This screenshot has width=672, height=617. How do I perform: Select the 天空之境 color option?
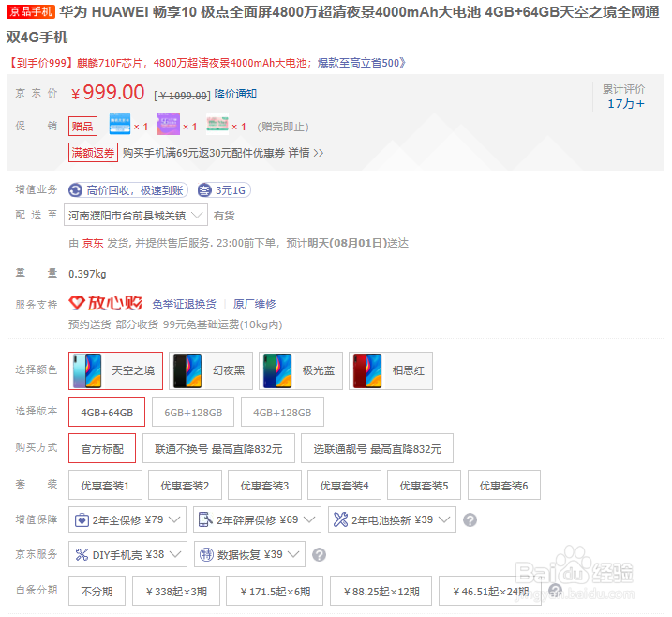pos(115,371)
